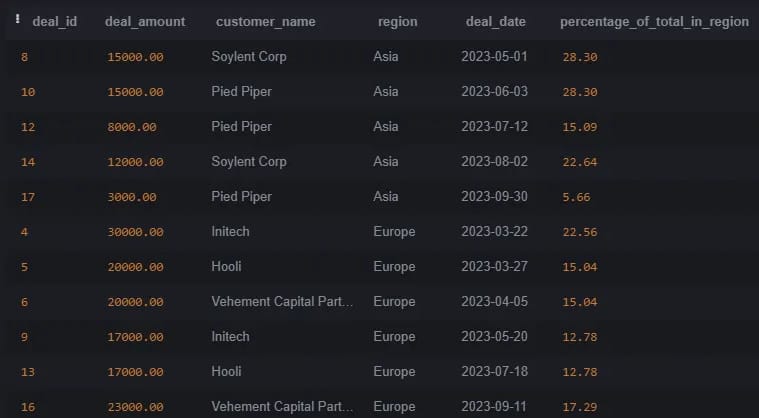Sort by the deal_amount column header
This screenshot has height=418, width=759.
tap(145, 22)
